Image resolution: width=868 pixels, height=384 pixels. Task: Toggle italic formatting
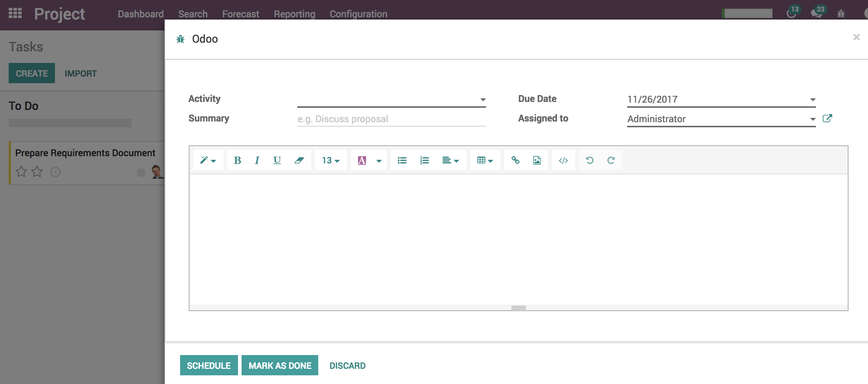point(257,160)
